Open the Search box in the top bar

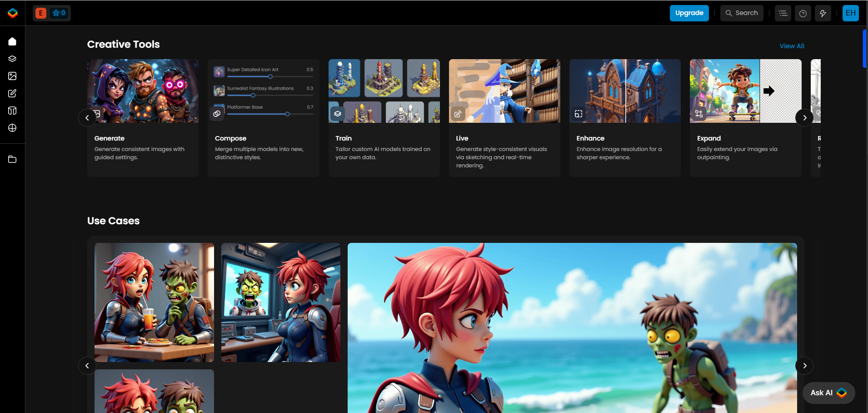[x=742, y=13]
